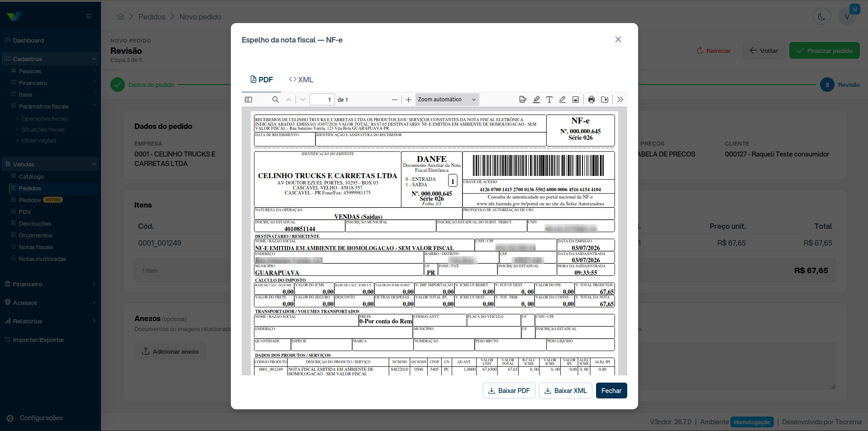Save the PDF with the download icon
868x431 pixels.
[x=605, y=99]
